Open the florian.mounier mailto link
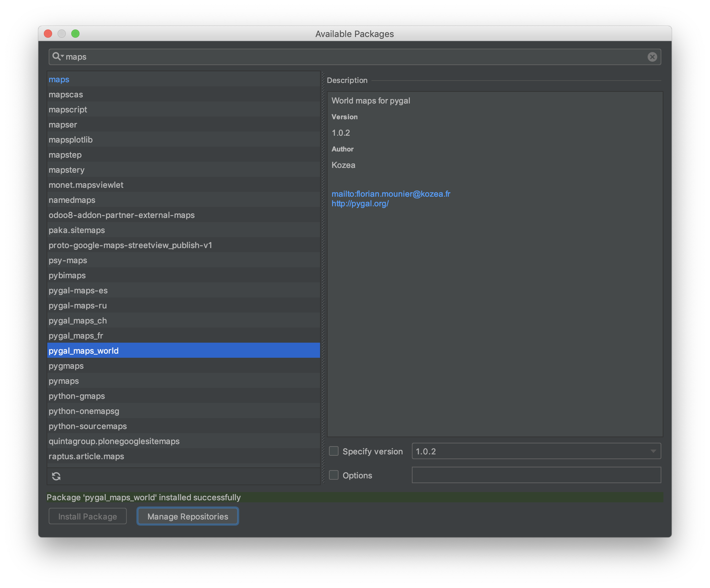This screenshot has height=588, width=710. click(391, 194)
